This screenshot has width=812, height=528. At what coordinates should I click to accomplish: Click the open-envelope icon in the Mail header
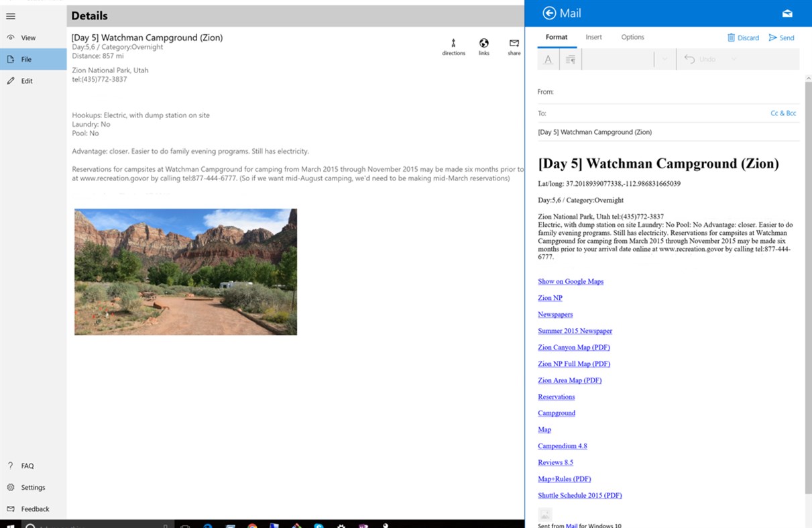[x=787, y=13]
